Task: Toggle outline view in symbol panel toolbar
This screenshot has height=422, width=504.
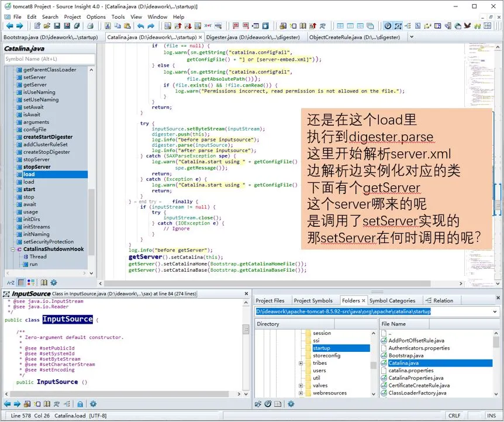Action: click(21, 282)
